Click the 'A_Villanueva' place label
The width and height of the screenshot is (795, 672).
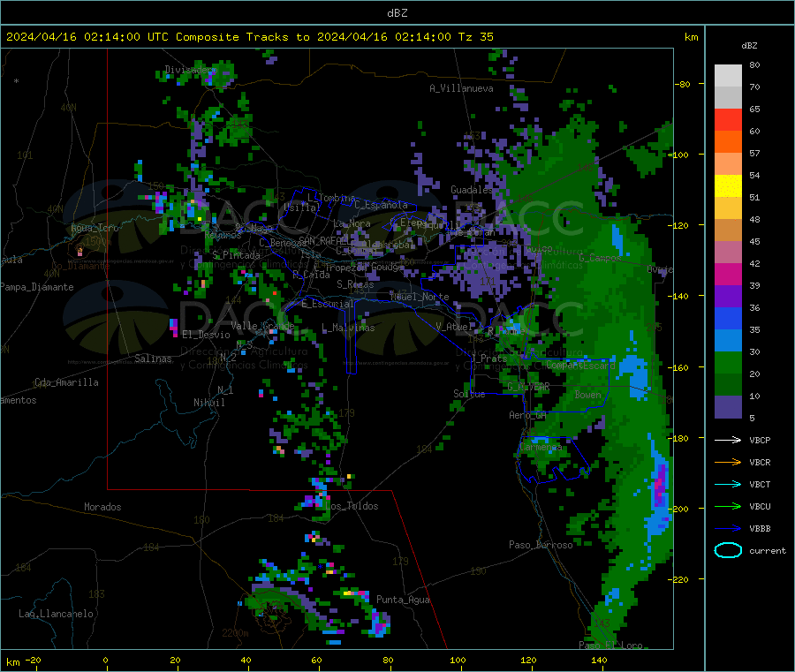pos(461,88)
